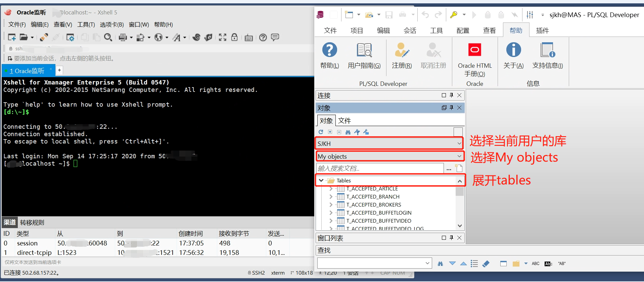Click Register (注册) ribbon button
The width and height of the screenshot is (644, 282).
(x=402, y=56)
